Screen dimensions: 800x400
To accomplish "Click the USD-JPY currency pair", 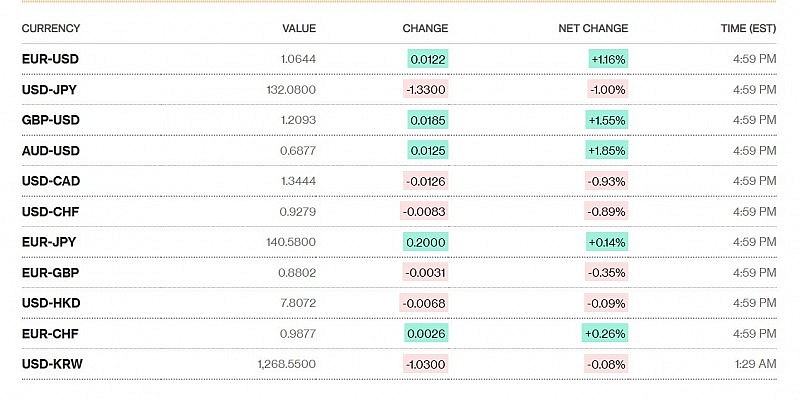I will point(50,89).
